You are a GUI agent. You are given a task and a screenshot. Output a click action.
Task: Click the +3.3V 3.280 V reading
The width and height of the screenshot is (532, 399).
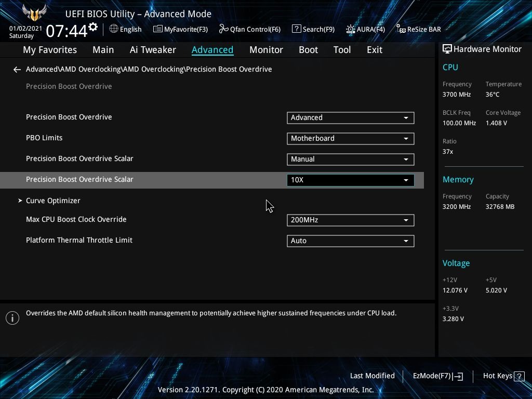click(x=453, y=318)
